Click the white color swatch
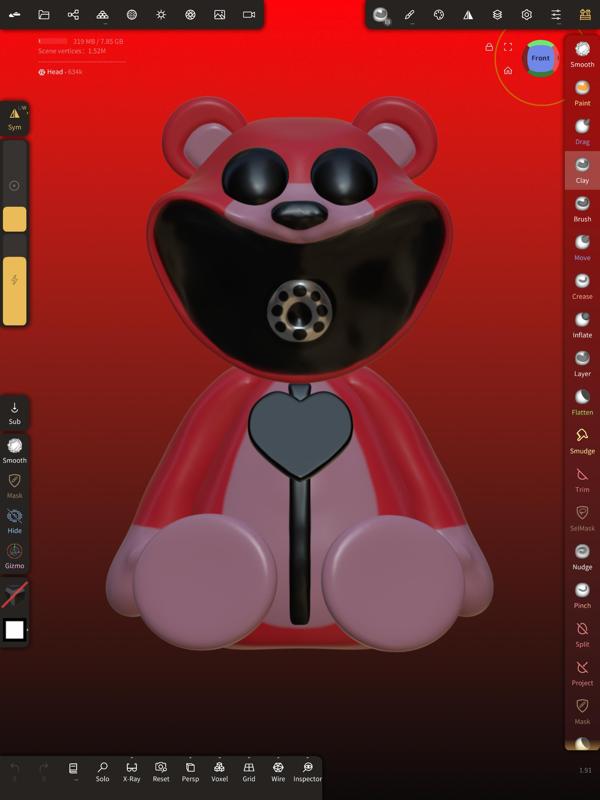This screenshot has width=600, height=800. click(x=14, y=630)
